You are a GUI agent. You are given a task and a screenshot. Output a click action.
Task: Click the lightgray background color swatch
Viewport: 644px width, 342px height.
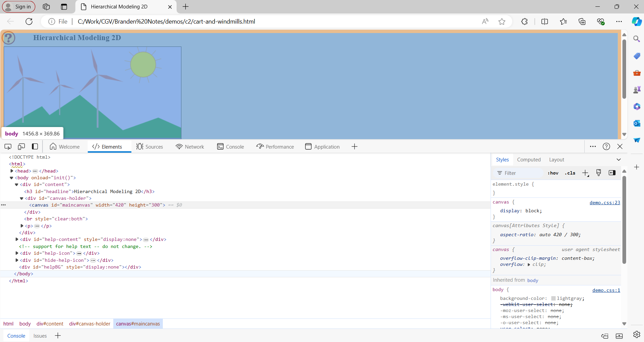tap(553, 299)
